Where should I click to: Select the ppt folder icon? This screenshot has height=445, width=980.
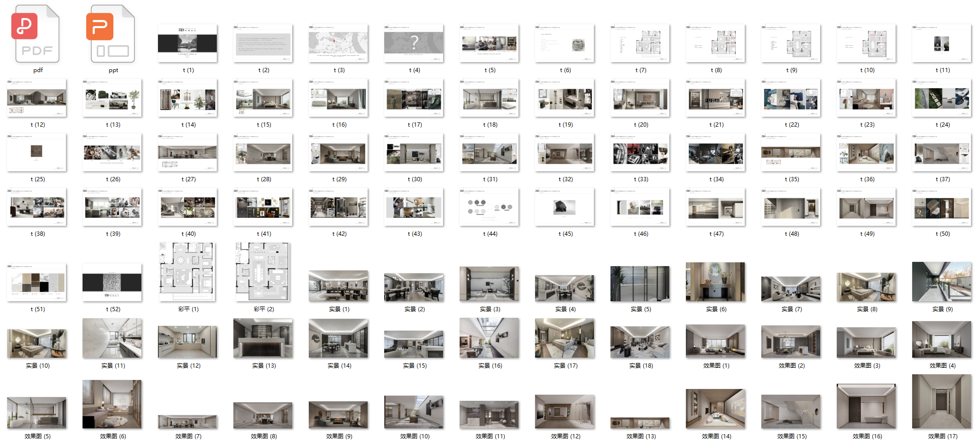pyautogui.click(x=112, y=34)
